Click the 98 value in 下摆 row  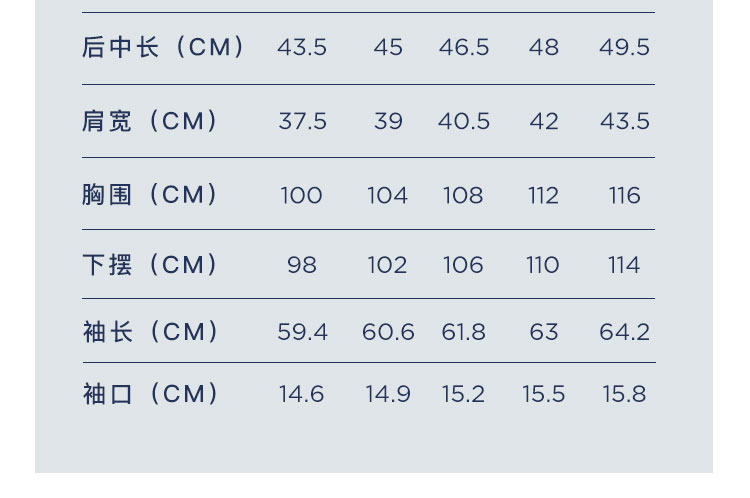pos(301,265)
